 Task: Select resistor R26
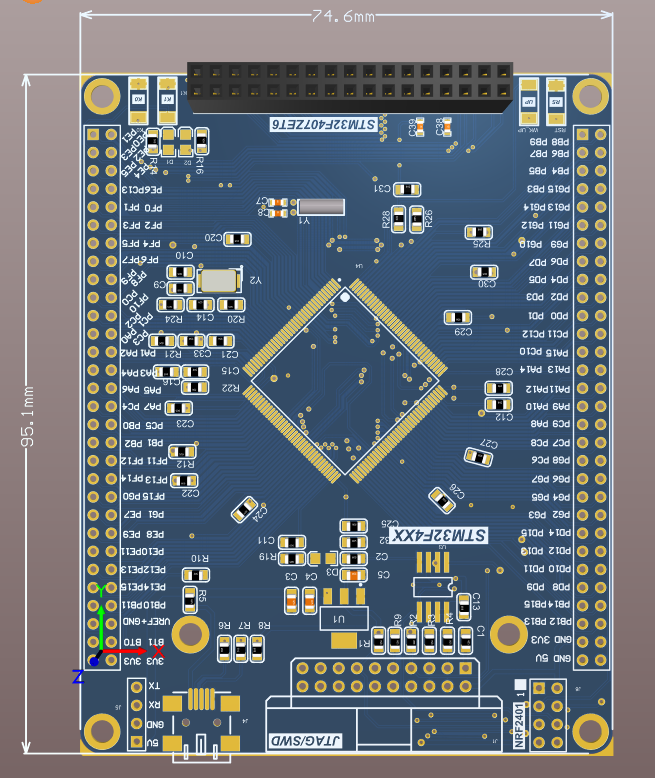[417, 219]
